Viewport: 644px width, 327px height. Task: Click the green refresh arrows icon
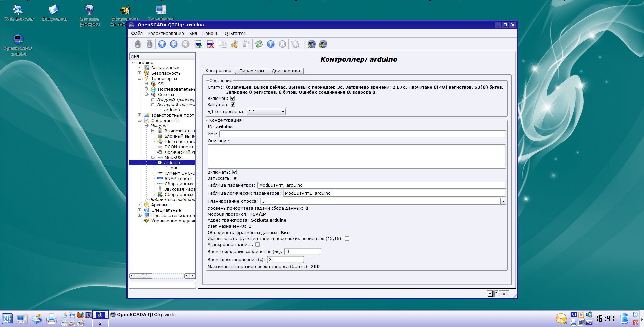pos(259,44)
